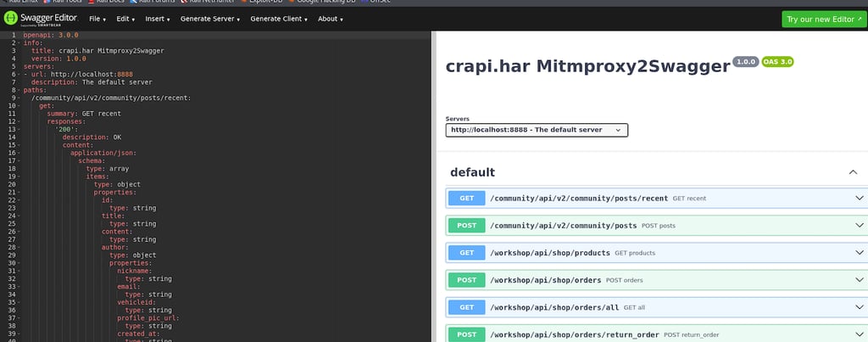The height and width of the screenshot is (342, 868).
Task: Collapse the default section chevron
Action: tap(853, 172)
